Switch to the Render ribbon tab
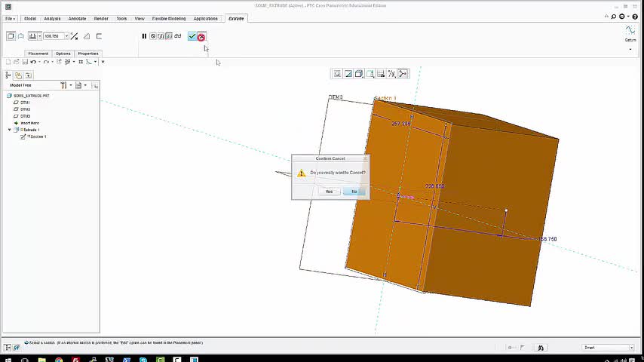The height and width of the screenshot is (362, 644). pos(101,19)
